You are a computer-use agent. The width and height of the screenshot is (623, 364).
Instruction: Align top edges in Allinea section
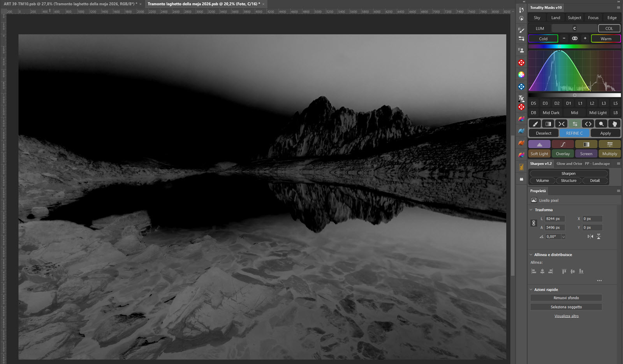pos(564,271)
